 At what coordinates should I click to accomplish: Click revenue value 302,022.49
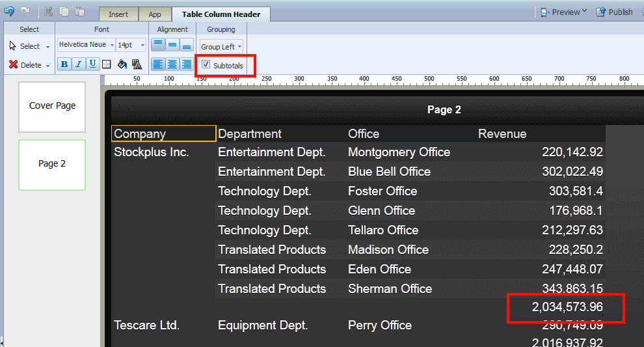[572, 171]
